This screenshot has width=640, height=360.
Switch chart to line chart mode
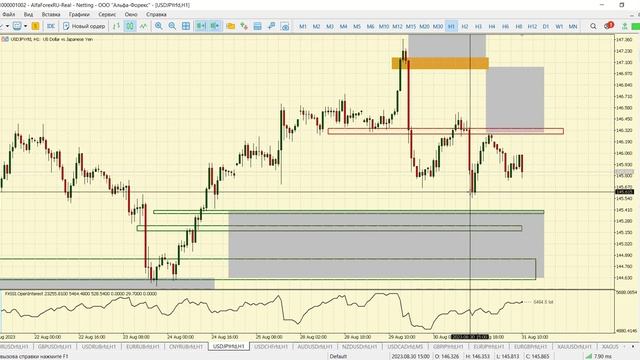(143, 26)
